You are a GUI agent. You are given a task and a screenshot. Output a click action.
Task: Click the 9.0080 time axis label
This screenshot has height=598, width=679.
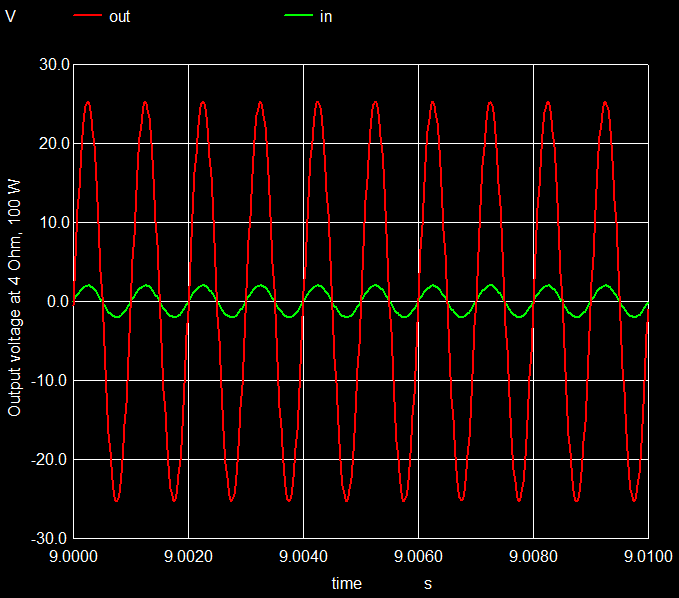click(534, 556)
